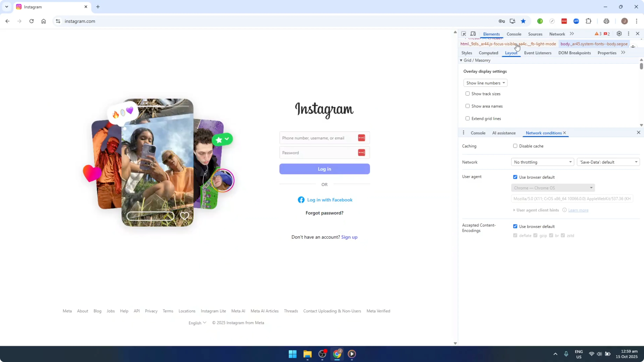Open the Show line numbers dropdown
The image size is (644, 362).
click(485, 83)
